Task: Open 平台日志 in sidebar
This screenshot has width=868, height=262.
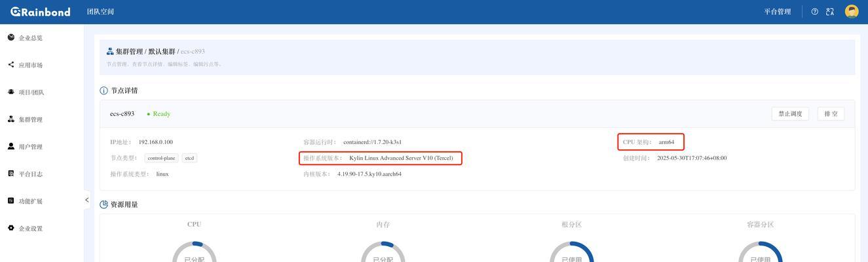Action: [31, 174]
